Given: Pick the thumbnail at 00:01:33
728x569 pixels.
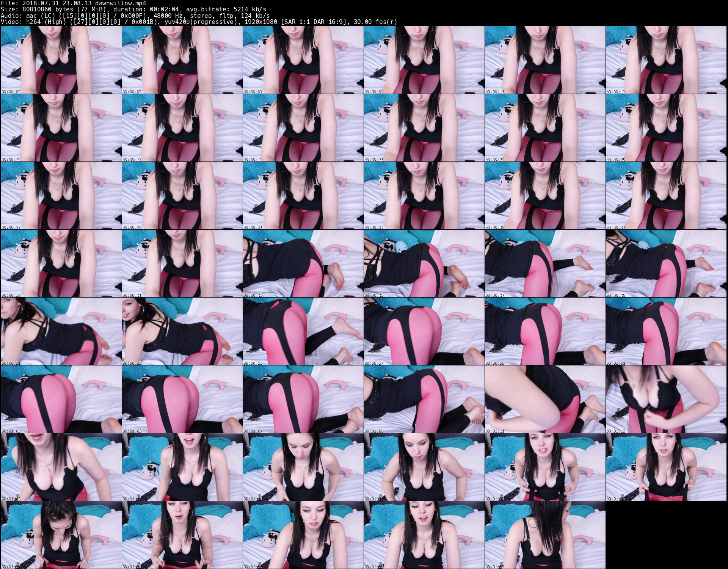Looking at the screenshot, I should (x=424, y=535).
